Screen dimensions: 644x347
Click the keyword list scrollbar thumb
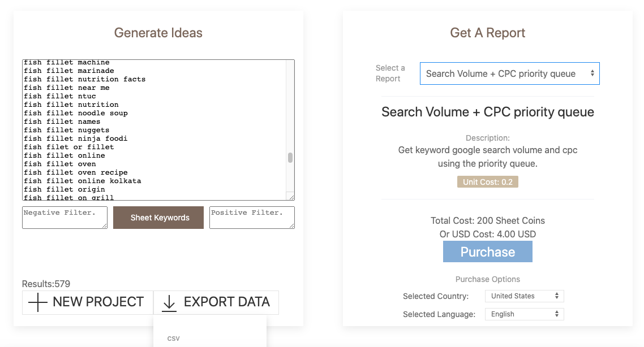290,158
